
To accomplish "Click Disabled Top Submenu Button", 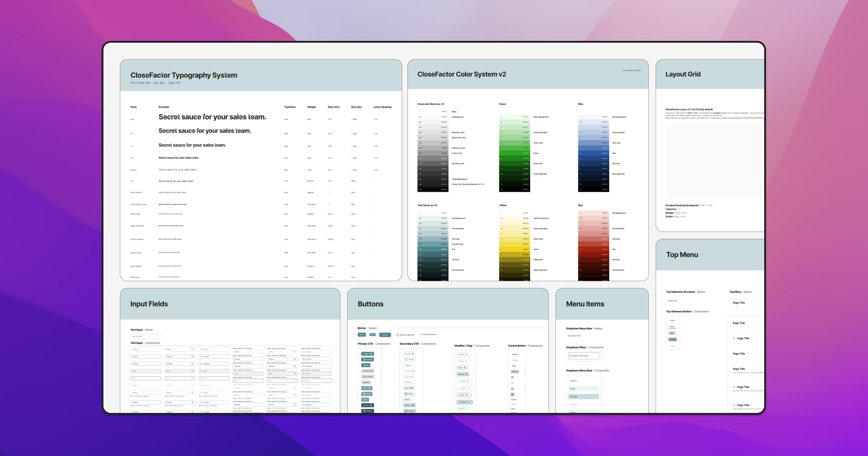I will pyautogui.click(x=673, y=346).
